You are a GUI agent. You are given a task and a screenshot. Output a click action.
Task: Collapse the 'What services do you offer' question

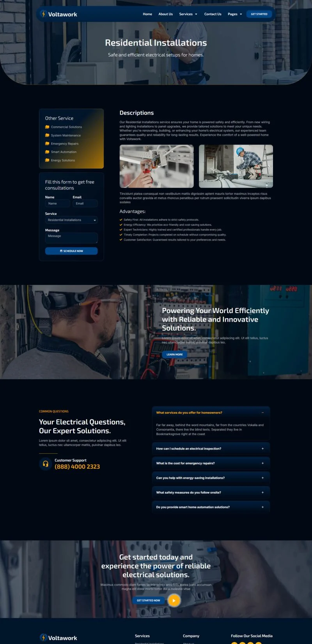point(262,412)
